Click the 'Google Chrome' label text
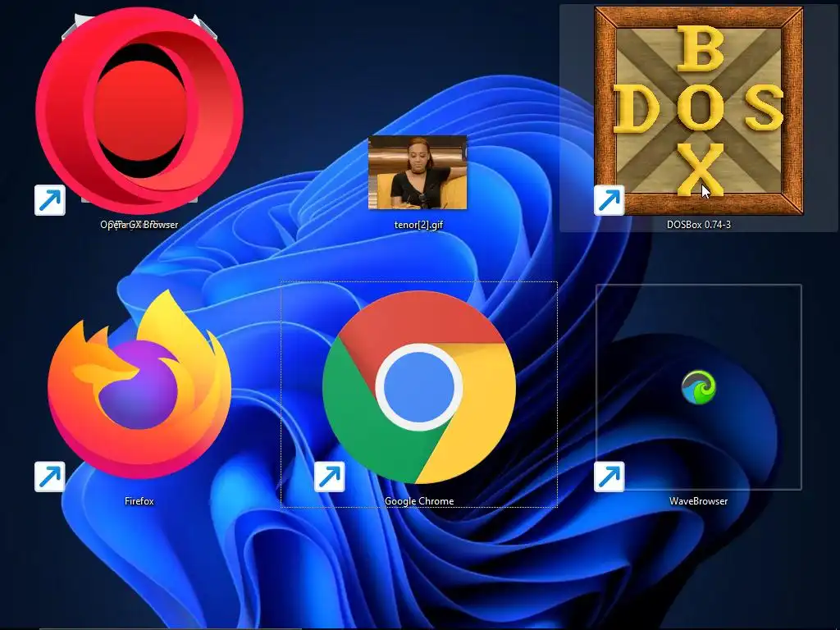 click(x=419, y=501)
